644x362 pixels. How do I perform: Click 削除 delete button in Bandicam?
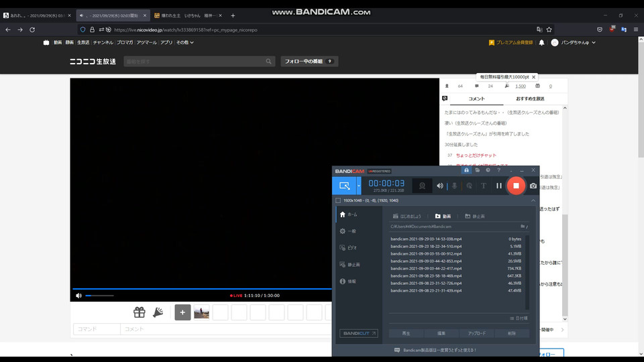(x=512, y=333)
